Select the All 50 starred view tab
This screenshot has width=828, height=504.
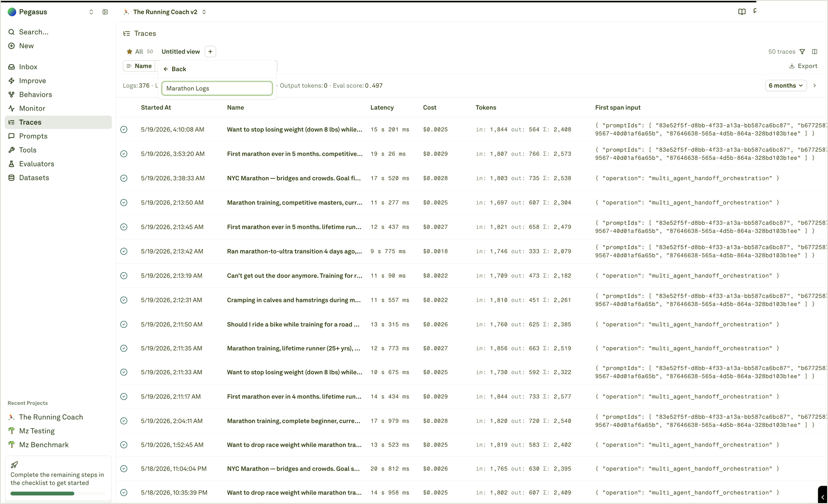[140, 51]
